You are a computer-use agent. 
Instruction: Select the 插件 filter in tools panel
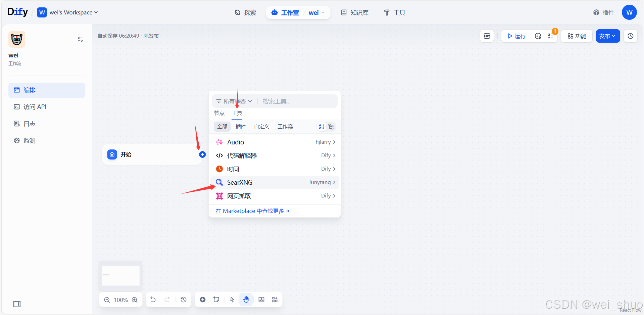click(x=240, y=126)
